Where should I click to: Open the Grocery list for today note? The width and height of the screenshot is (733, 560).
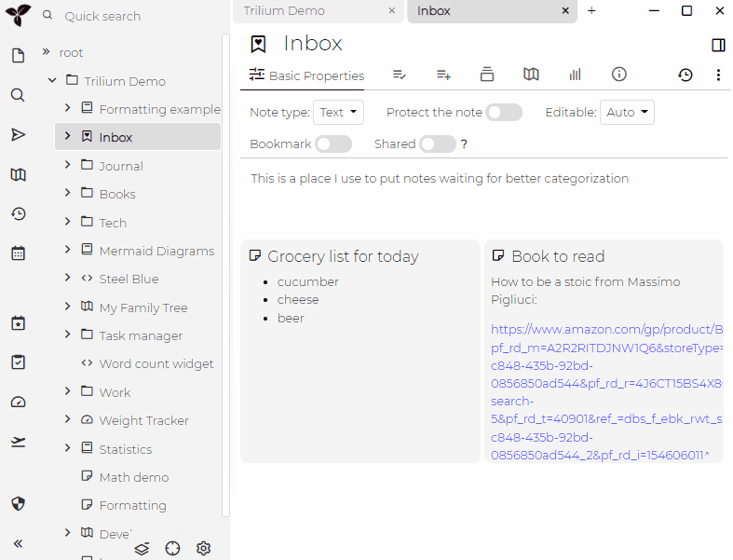pos(343,256)
